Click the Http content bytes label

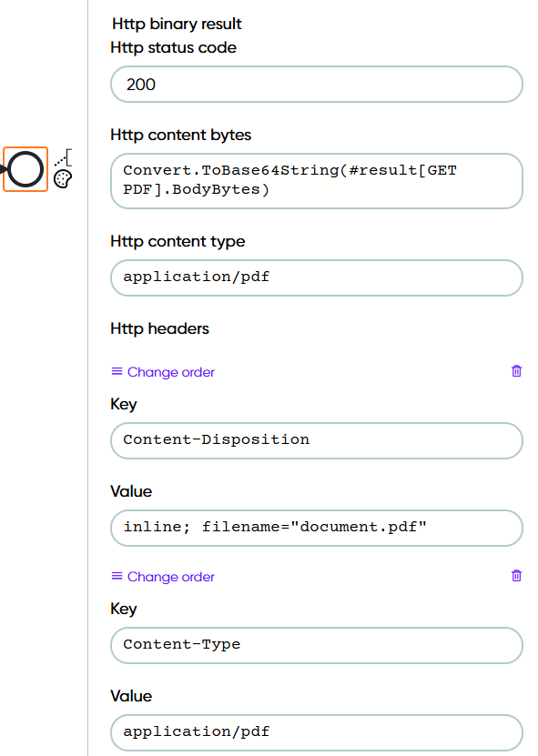pos(180,135)
